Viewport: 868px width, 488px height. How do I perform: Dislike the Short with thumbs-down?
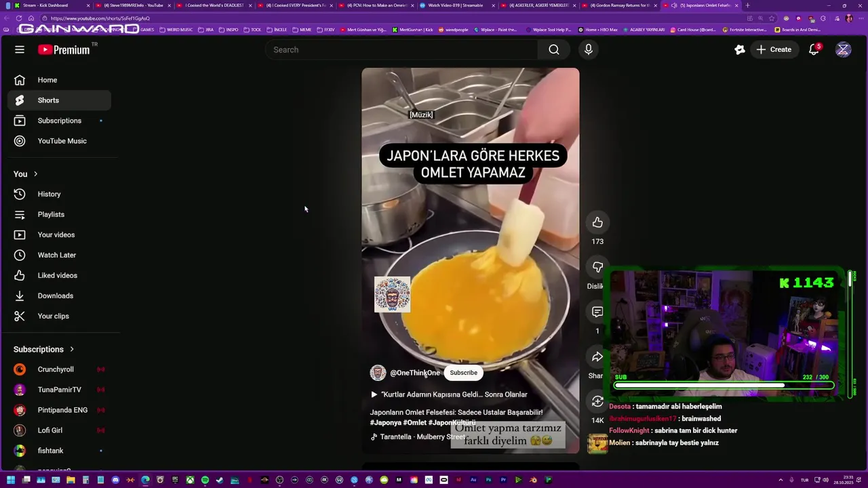click(x=597, y=267)
